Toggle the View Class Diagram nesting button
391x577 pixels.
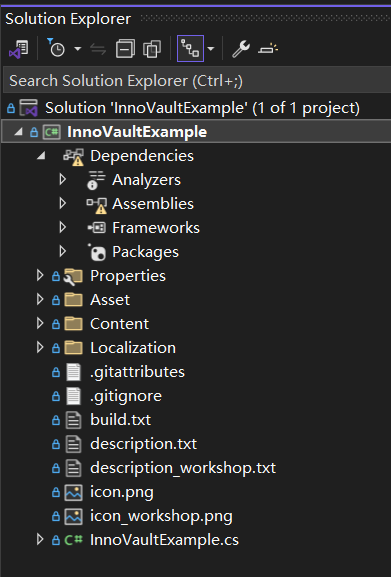coord(190,49)
